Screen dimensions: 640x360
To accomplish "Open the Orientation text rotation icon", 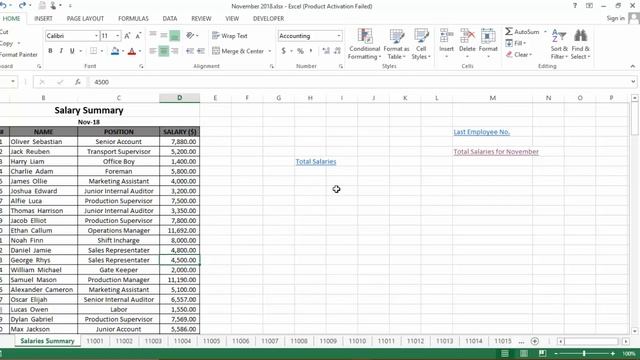I will click(x=190, y=36).
